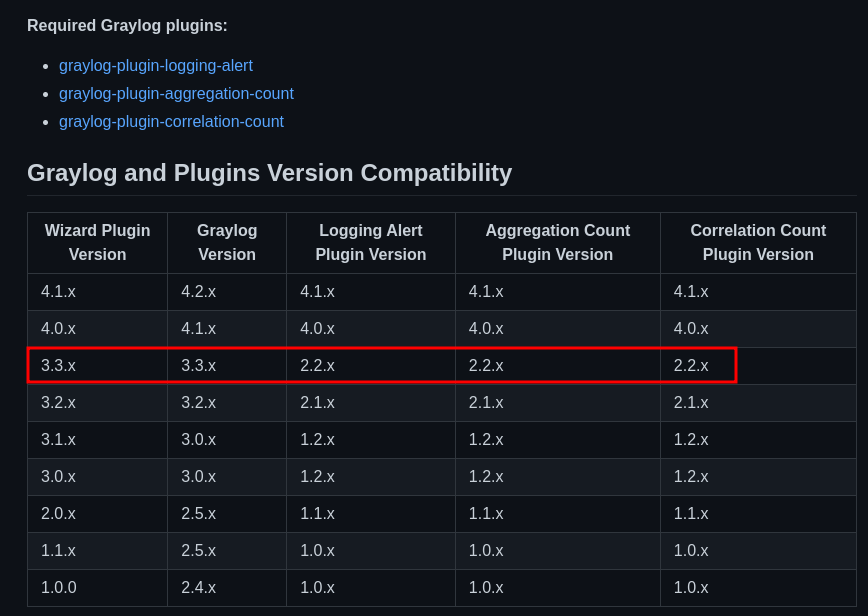Open the graylog-plugin-aggregation-count link
This screenshot has height=616, width=868.
176,94
